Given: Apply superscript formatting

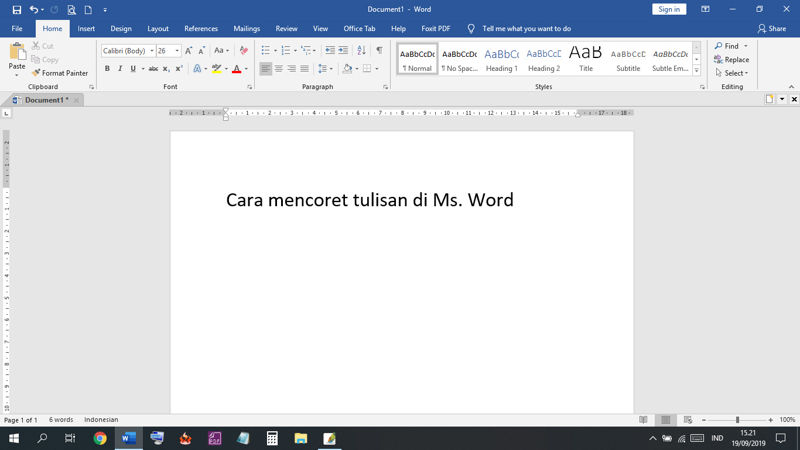Looking at the screenshot, I should 179,68.
